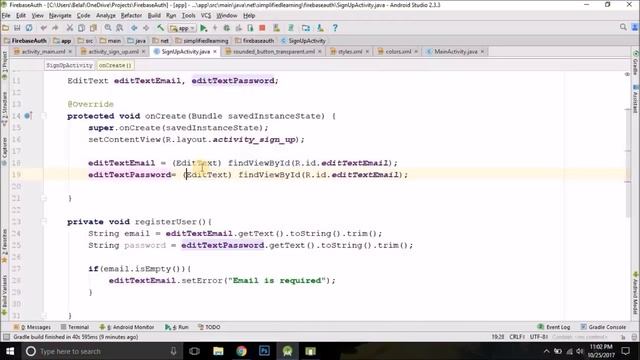
Task: Open the TODO tool window
Action: pyautogui.click(x=209, y=327)
